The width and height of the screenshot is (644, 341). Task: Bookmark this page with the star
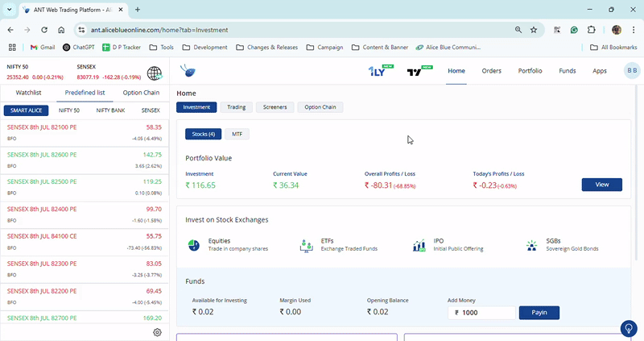pyautogui.click(x=534, y=30)
